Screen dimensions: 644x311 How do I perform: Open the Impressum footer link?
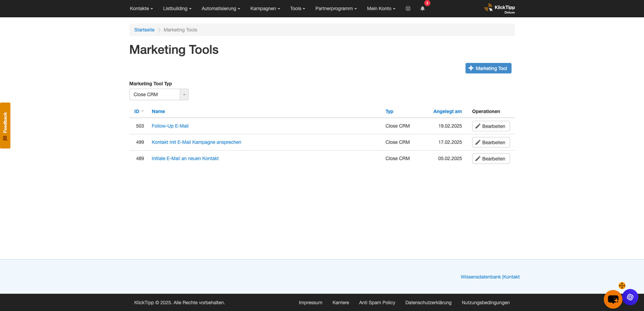310,303
